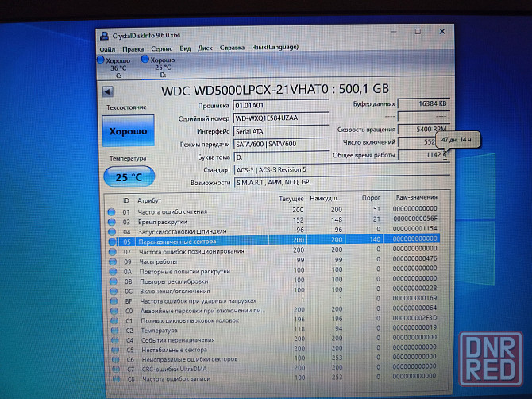Click the Скорость вращения value 5400 RPM

(424, 130)
